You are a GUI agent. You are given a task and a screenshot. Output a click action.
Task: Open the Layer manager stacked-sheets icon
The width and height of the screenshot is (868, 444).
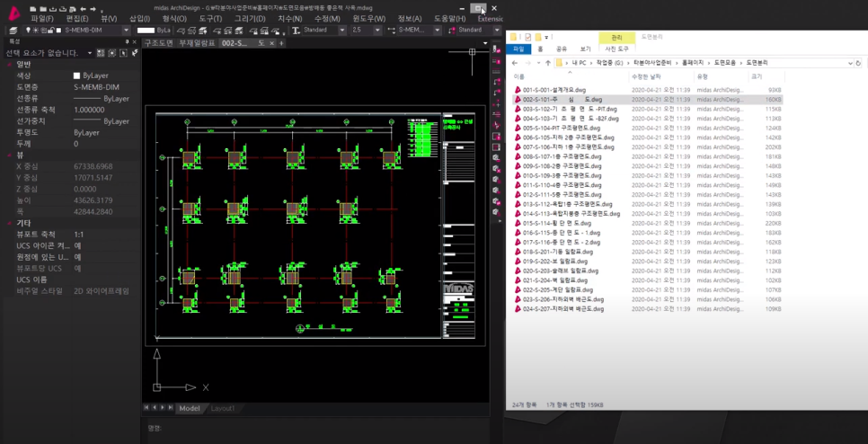coord(13,31)
